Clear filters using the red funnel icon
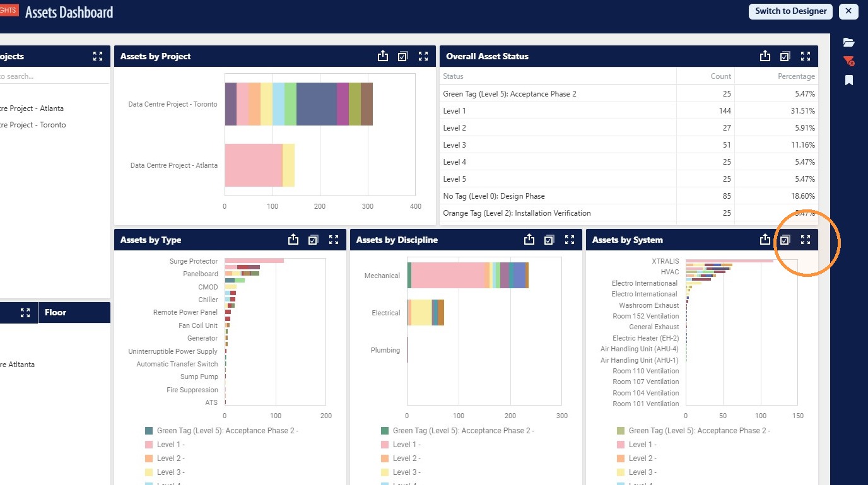This screenshot has width=868, height=485. (x=849, y=61)
